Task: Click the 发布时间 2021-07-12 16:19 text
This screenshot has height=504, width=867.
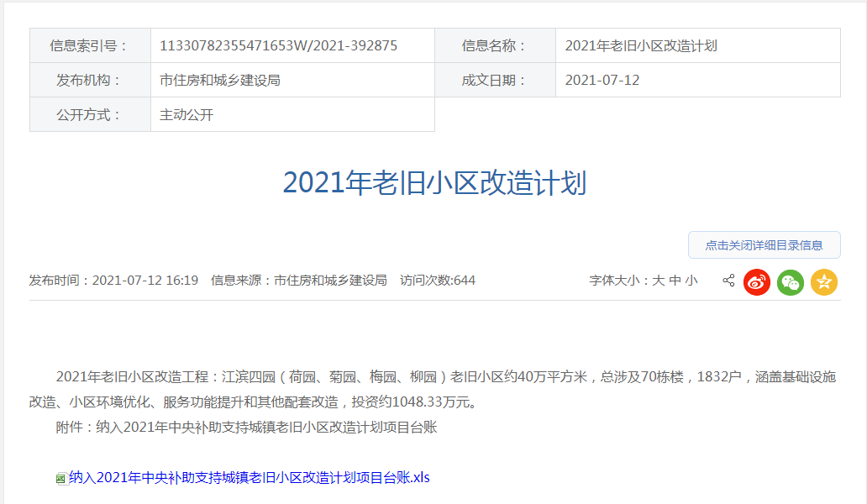Action: [113, 281]
